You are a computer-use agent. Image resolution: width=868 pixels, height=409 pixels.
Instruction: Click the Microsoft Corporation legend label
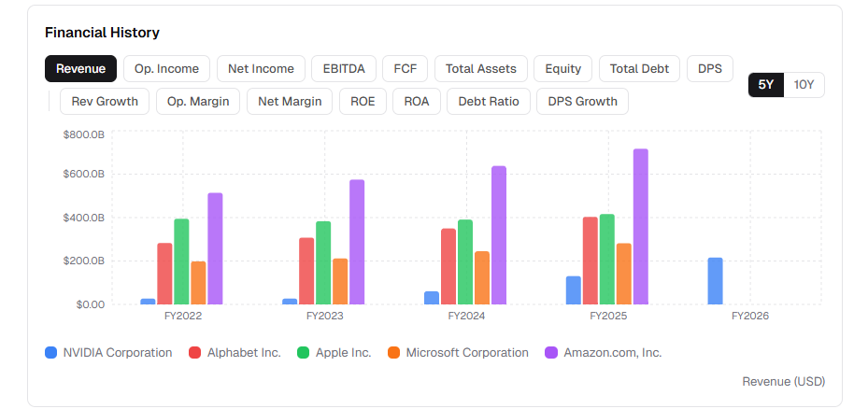467,353
